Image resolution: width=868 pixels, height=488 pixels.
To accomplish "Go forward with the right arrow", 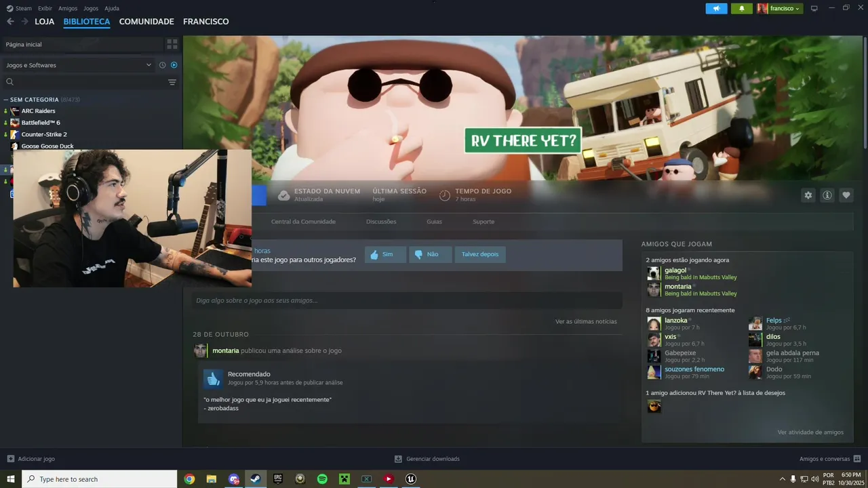I will (25, 22).
